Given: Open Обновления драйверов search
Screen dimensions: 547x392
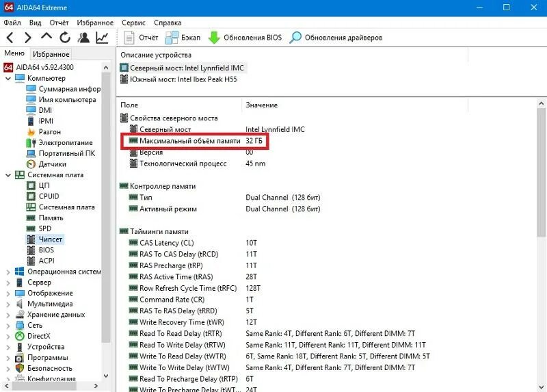Looking at the screenshot, I should tap(336, 38).
